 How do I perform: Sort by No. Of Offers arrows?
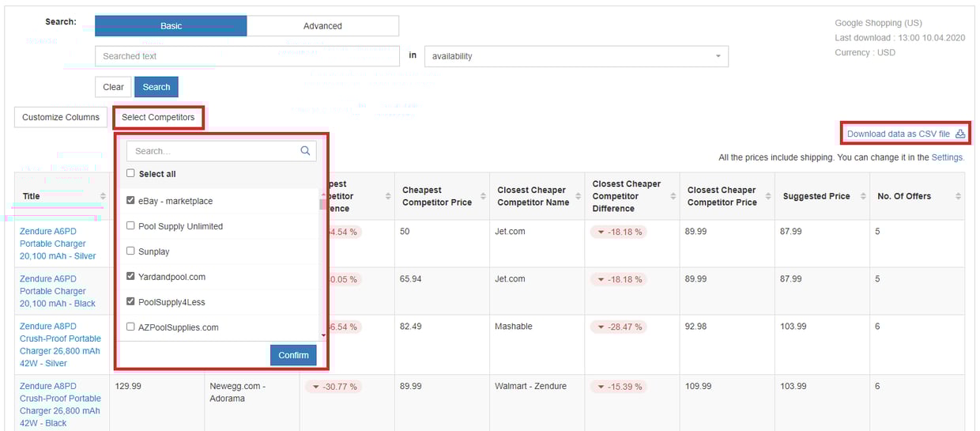pyautogui.click(x=958, y=196)
